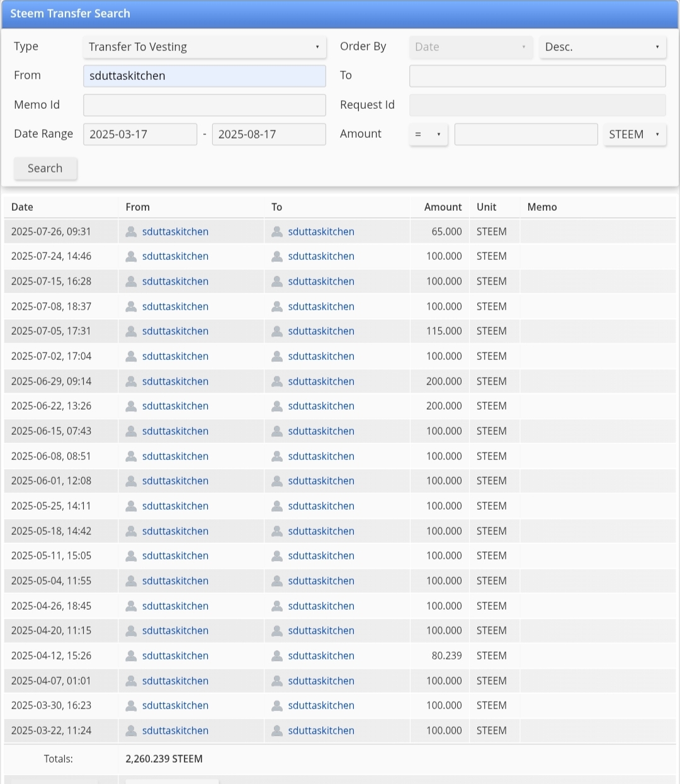Image resolution: width=680 pixels, height=784 pixels.
Task: Click the To user icon in 2025-04-07 row
Action: [277, 681]
